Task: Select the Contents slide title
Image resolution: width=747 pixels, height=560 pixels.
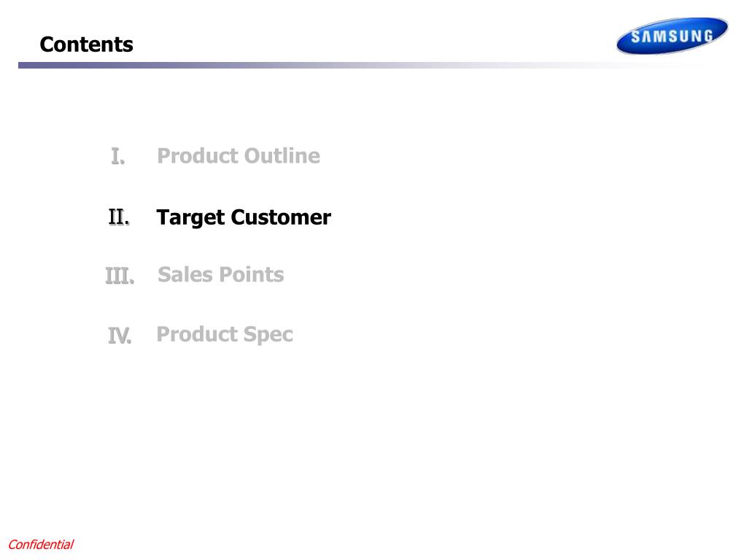Action: 86,44
